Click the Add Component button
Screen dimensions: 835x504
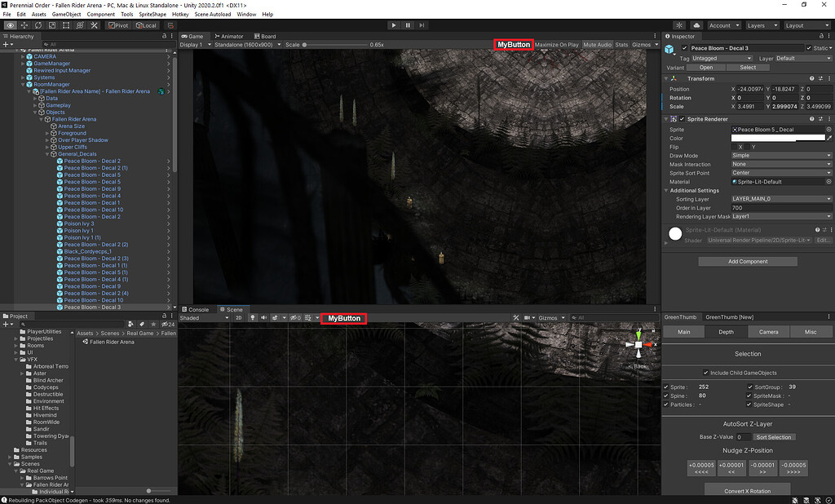pos(747,260)
